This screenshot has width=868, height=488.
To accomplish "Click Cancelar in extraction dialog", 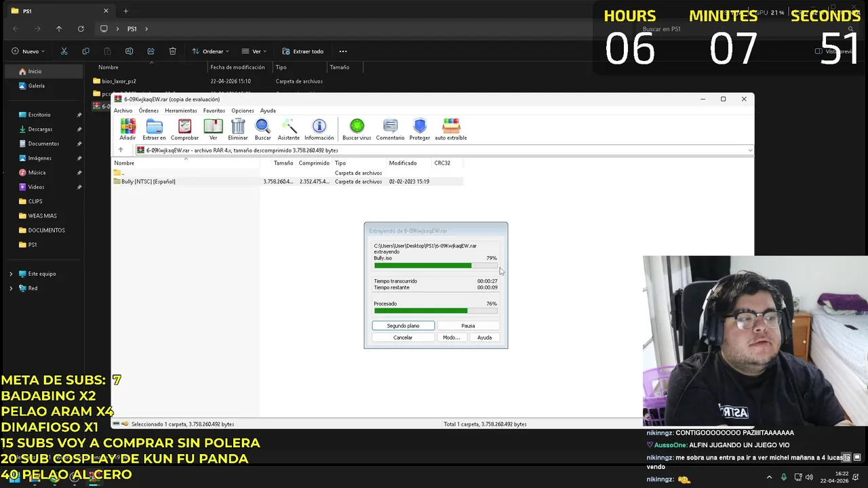I will pyautogui.click(x=403, y=338).
